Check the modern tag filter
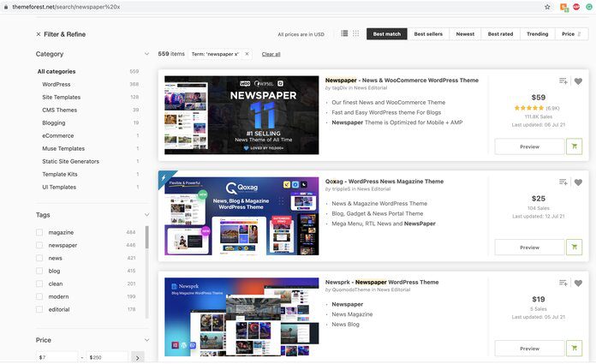Image resolution: width=596 pixels, height=364 pixels. pyautogui.click(x=39, y=296)
